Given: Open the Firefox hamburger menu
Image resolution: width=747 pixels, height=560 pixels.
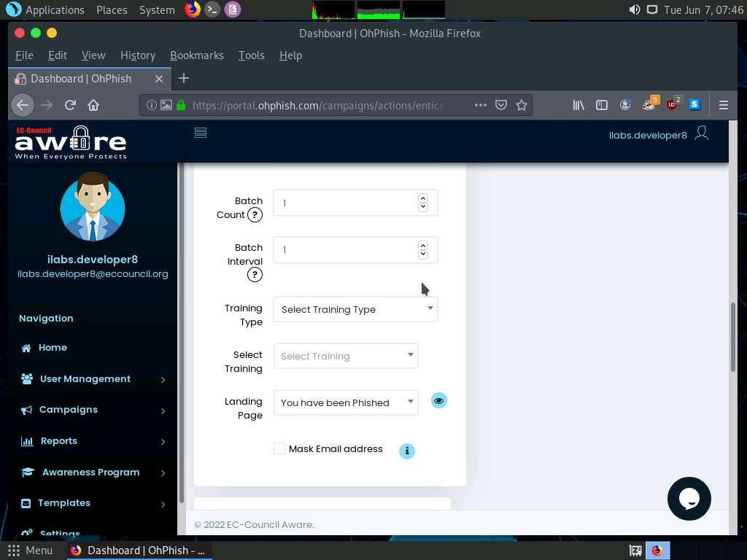Looking at the screenshot, I should (x=723, y=105).
